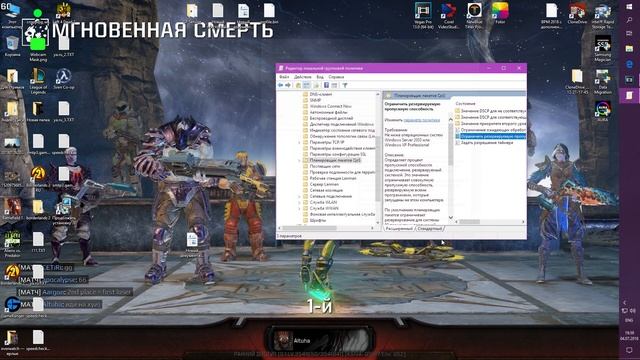Open the Recycle Bin (Корзина) icon
The image size is (640, 360).
pos(12,46)
